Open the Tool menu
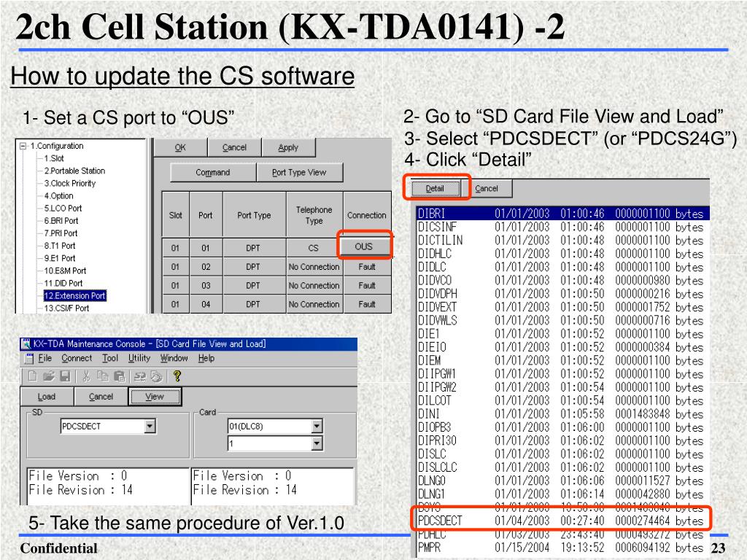The height and width of the screenshot is (560, 747). (x=110, y=358)
